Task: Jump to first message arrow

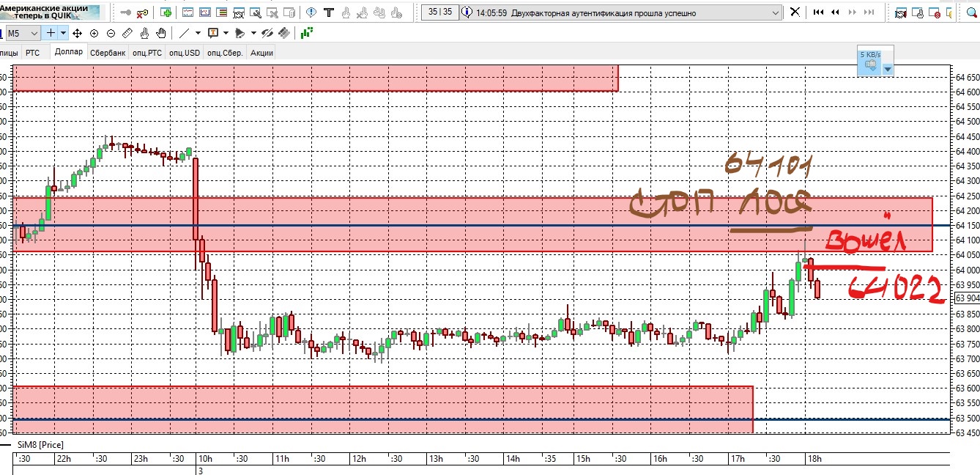Action: tap(818, 12)
